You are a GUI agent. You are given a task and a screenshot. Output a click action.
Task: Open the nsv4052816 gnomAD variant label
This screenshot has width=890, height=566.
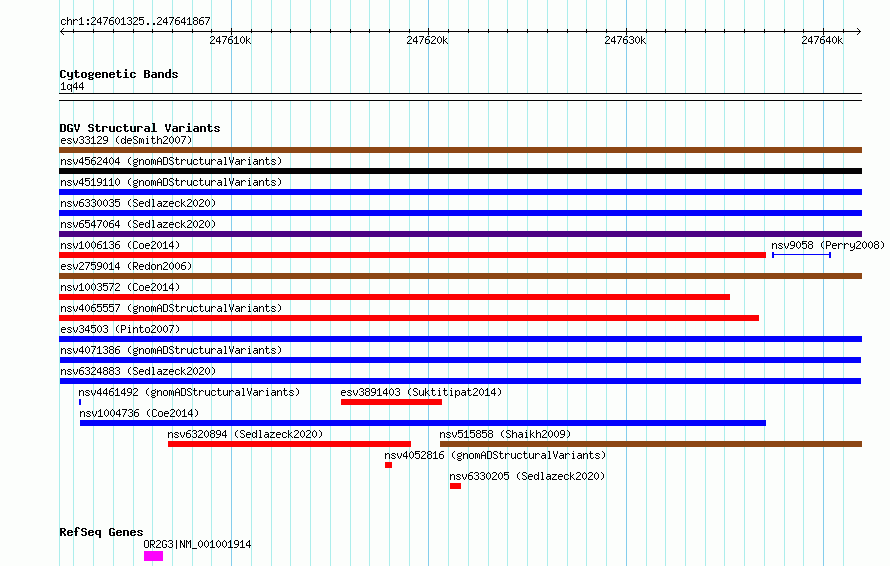pos(495,455)
